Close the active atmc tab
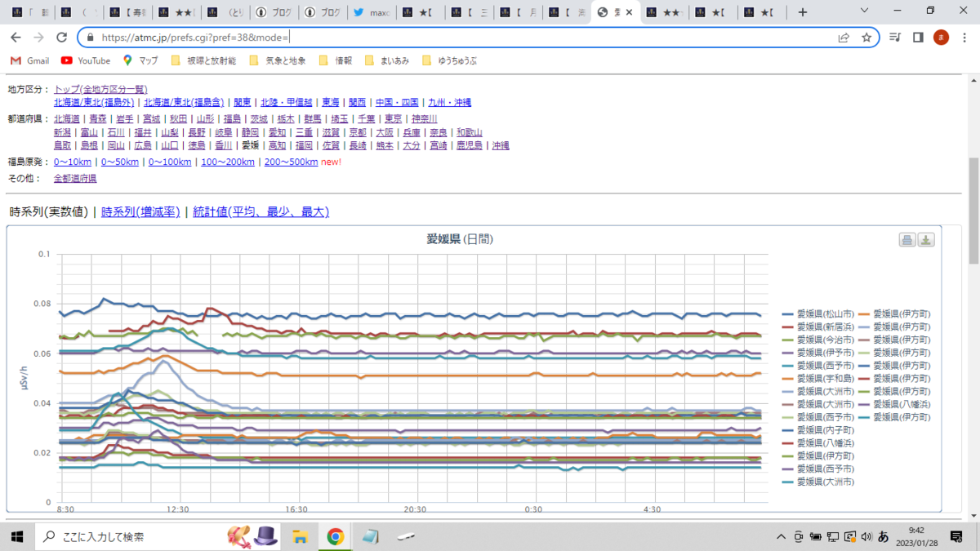The height and width of the screenshot is (551, 980). (x=629, y=12)
